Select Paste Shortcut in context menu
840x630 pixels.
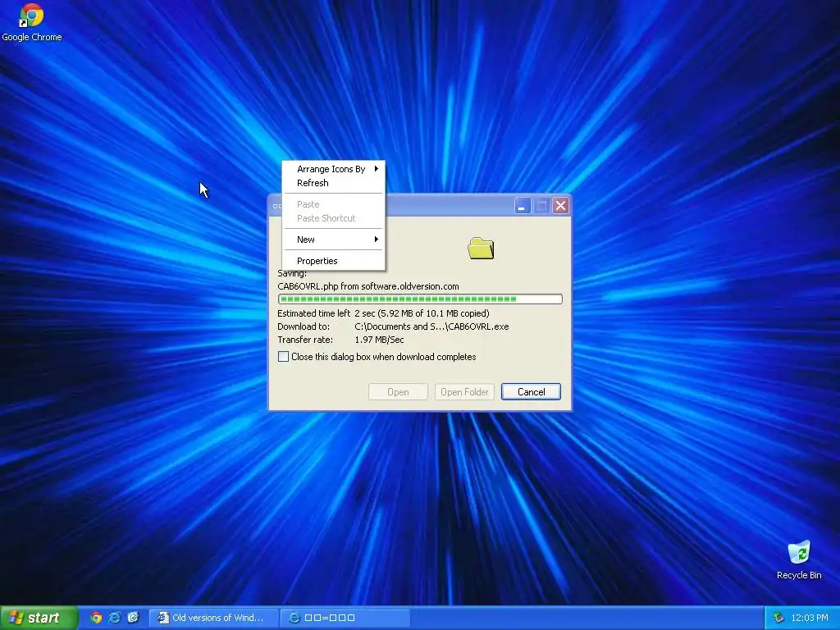(334, 218)
